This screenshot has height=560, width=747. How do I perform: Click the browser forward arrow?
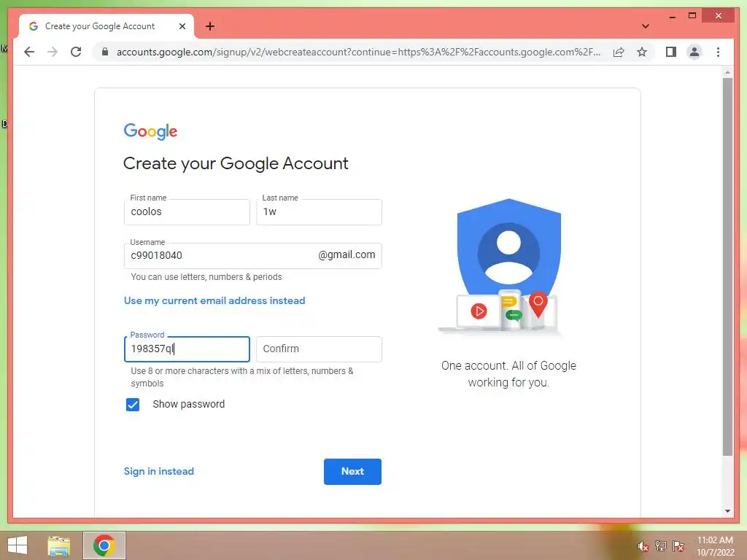[53, 52]
